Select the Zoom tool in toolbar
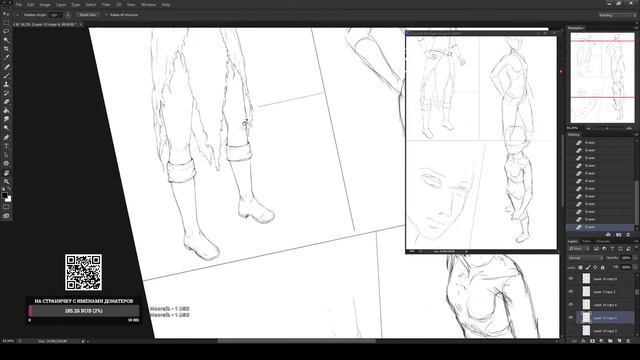This screenshot has height=360, width=640. coord(6,182)
